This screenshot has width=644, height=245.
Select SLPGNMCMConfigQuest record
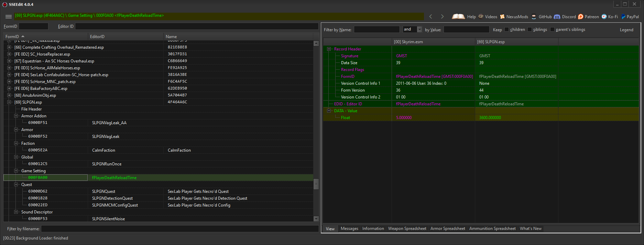coord(115,205)
